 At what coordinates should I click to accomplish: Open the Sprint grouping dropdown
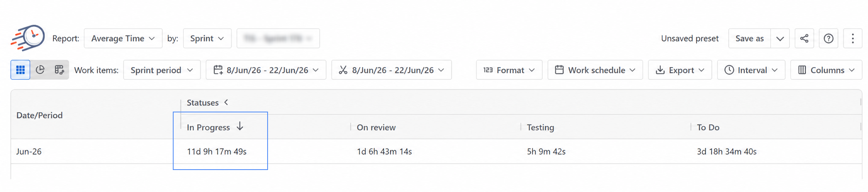pyautogui.click(x=207, y=38)
